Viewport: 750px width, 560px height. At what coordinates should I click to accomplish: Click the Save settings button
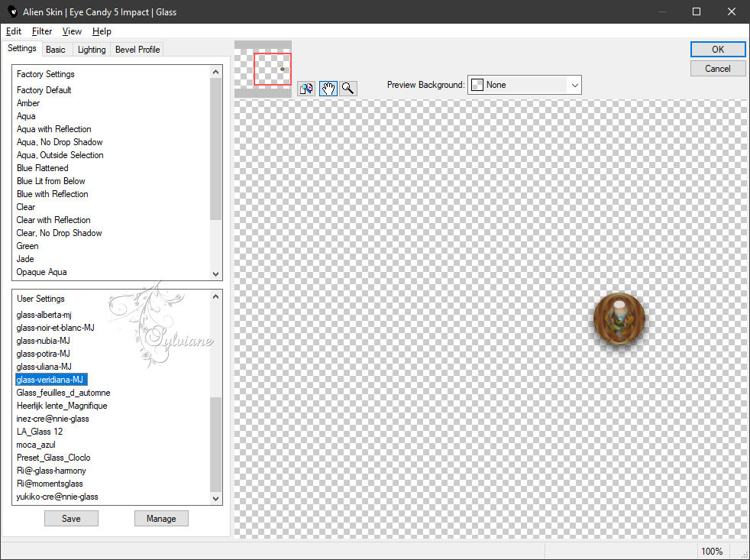(71, 518)
